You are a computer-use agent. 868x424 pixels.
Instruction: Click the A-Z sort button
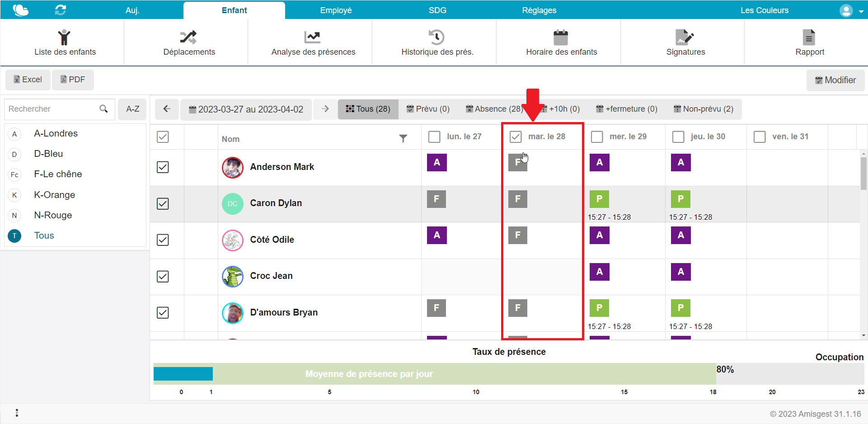click(x=132, y=109)
